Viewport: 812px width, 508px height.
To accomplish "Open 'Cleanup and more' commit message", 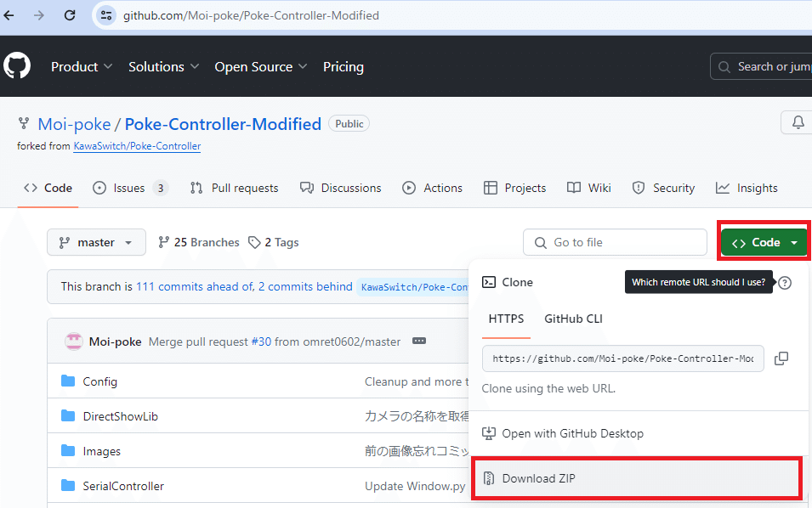I will 417,381.
